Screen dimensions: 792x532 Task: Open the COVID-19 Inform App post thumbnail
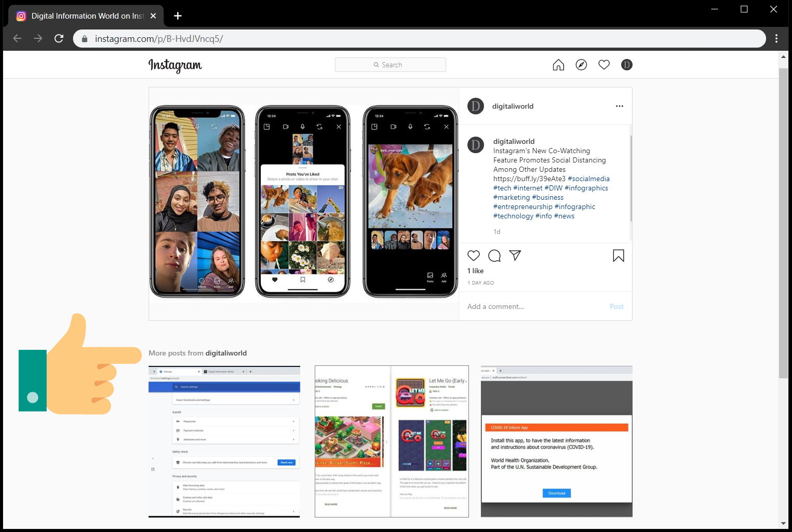pyautogui.click(x=556, y=441)
